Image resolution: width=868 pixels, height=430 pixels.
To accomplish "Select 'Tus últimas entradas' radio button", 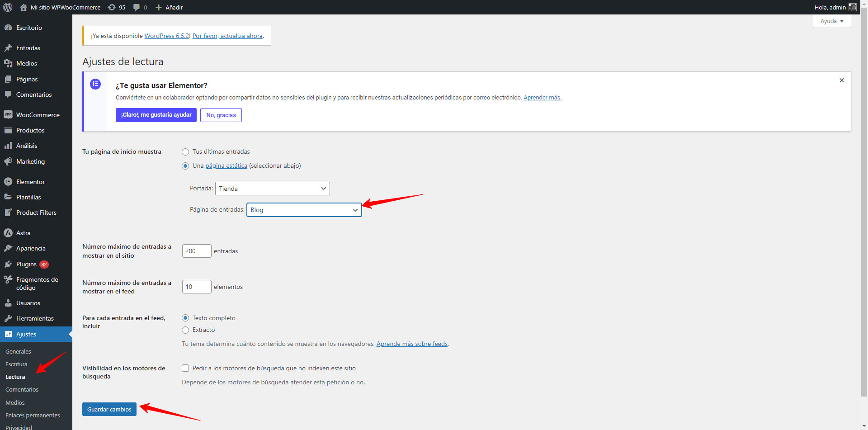I will click(185, 152).
